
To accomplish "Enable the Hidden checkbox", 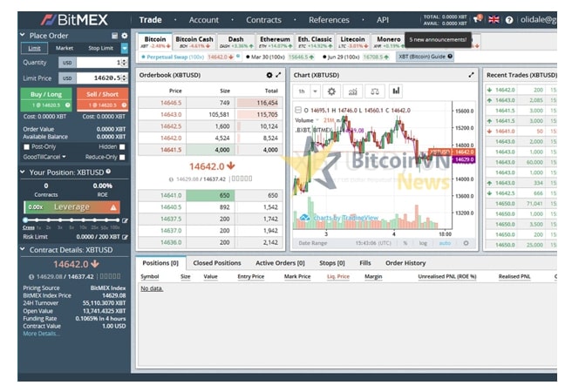I will [122, 147].
